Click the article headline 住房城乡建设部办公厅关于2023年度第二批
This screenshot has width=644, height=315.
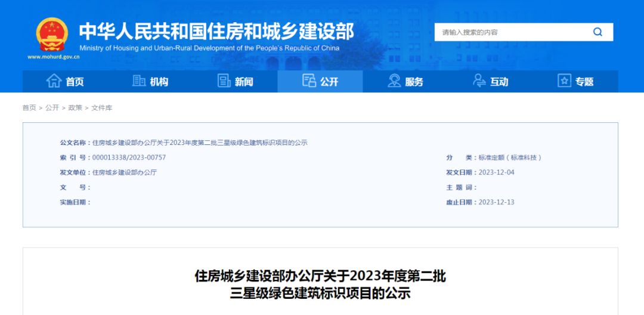coord(320,276)
